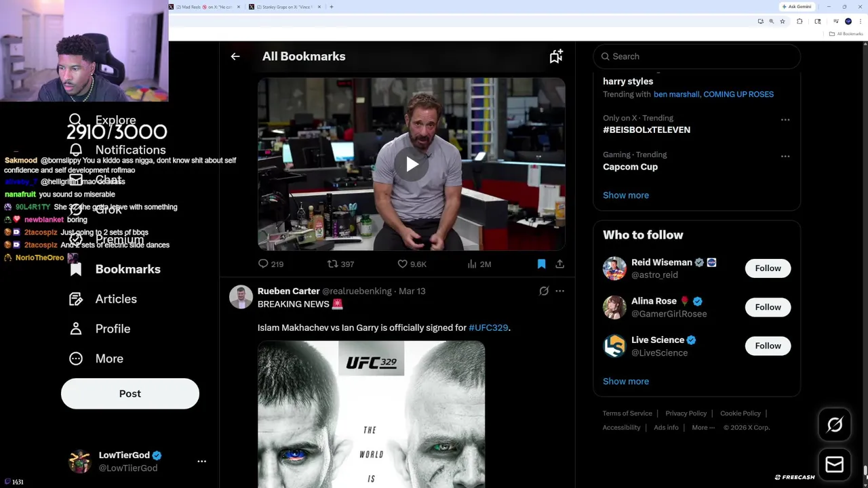Follow Alina Rose
The image size is (868, 488).
click(x=768, y=307)
